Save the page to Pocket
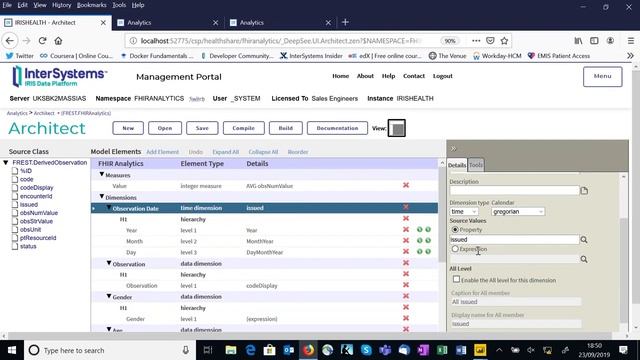This screenshot has height=360, width=640. (490, 41)
